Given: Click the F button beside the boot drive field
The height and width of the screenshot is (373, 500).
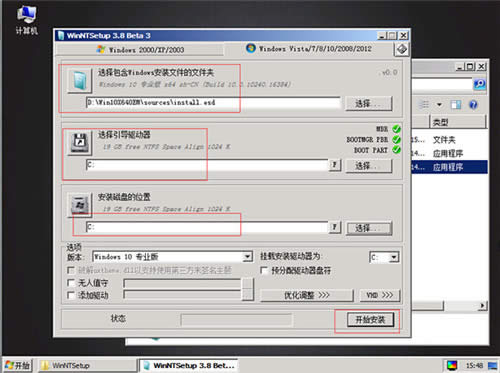Looking at the screenshot, I should coord(335,165).
